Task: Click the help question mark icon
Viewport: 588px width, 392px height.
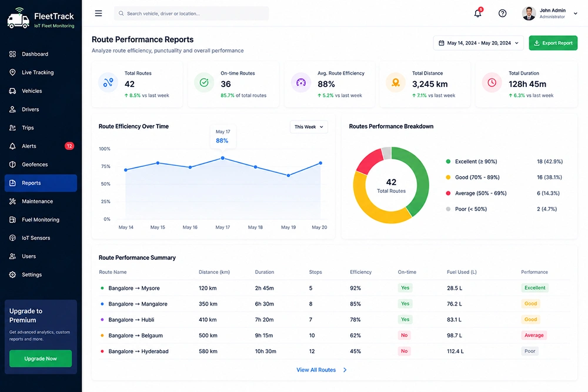Action: coord(502,14)
